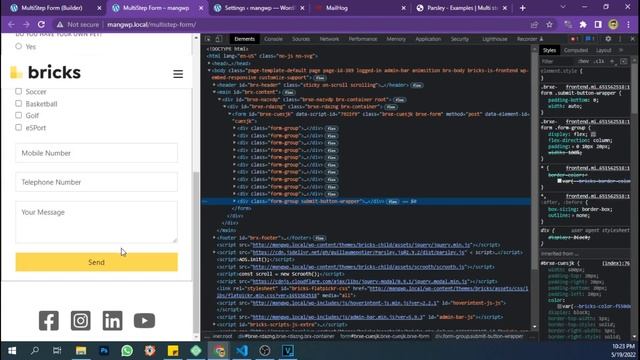
Task: Open the Parsley parsley.js CDN script link
Action: coord(358,252)
